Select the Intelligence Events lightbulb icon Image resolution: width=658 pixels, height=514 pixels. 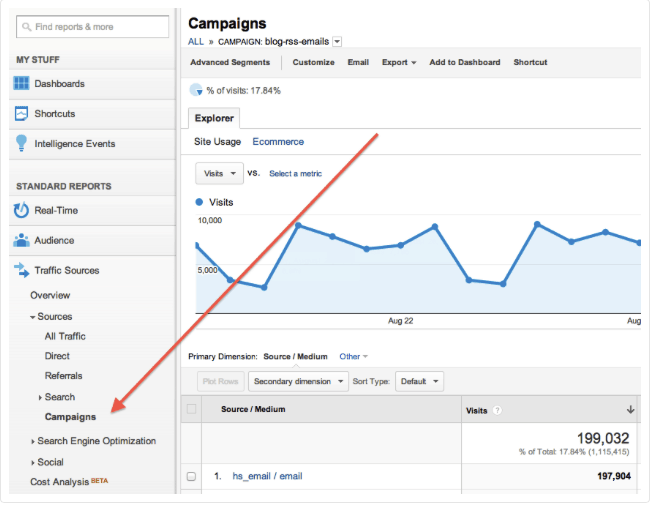[21, 143]
